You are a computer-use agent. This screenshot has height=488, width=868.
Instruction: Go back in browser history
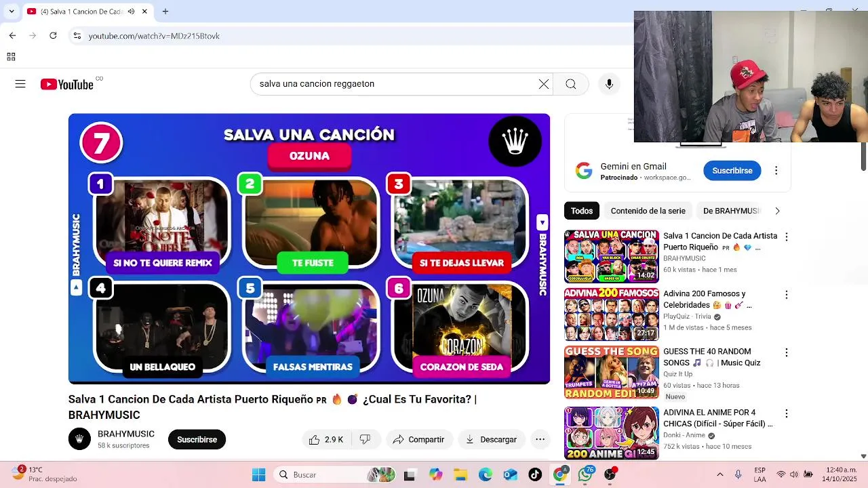pos(12,35)
